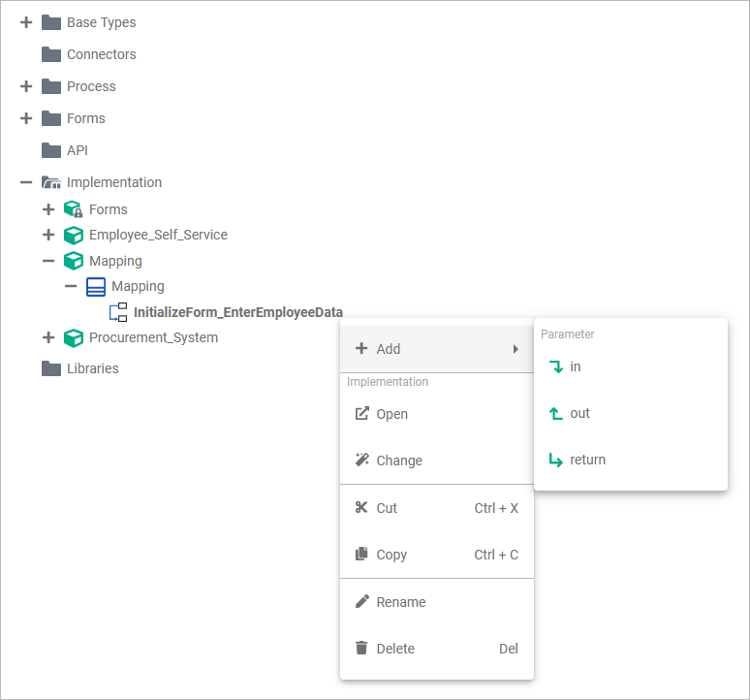Image resolution: width=750 pixels, height=700 pixels.
Task: Select Copy in the context menu
Action: pos(391,555)
